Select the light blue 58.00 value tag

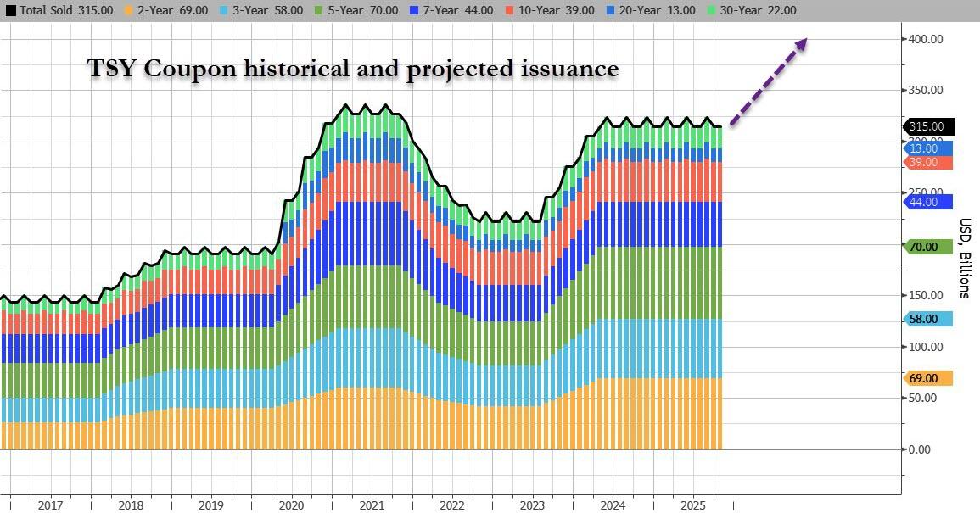point(928,319)
